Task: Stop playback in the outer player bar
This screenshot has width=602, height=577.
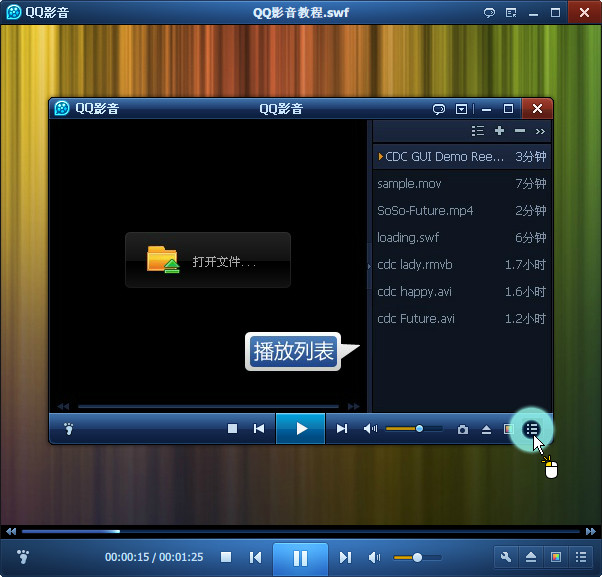Action: click(x=226, y=557)
